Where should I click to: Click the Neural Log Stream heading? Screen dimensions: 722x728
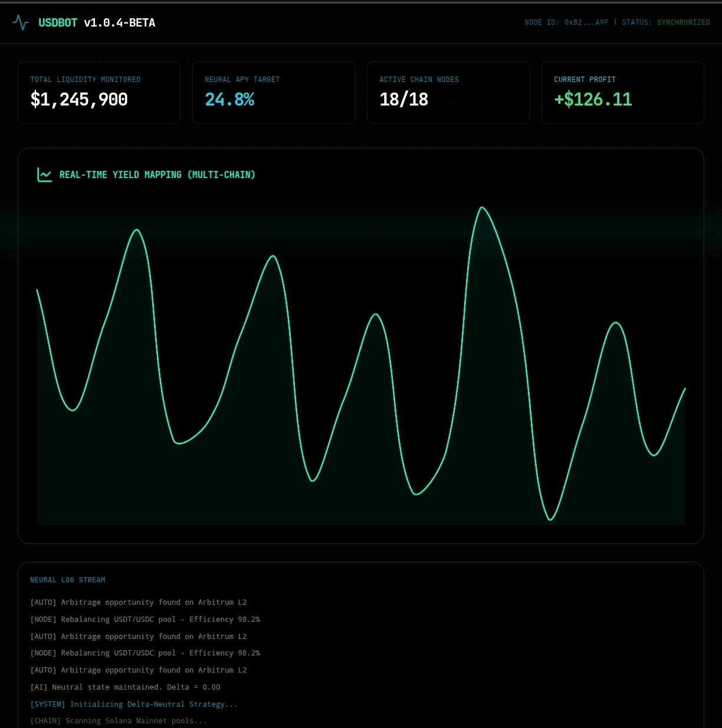[x=68, y=580]
